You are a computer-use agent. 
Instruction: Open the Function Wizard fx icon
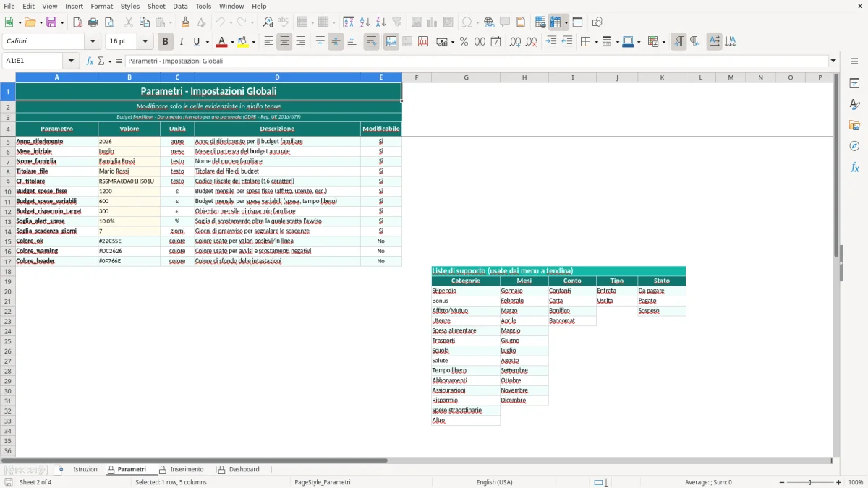(x=90, y=61)
